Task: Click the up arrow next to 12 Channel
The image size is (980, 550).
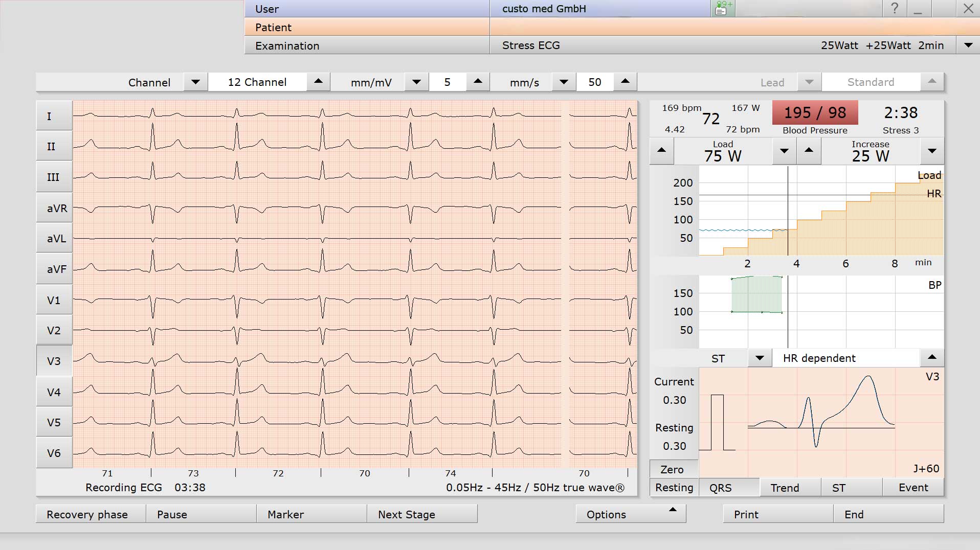Action: pos(318,82)
